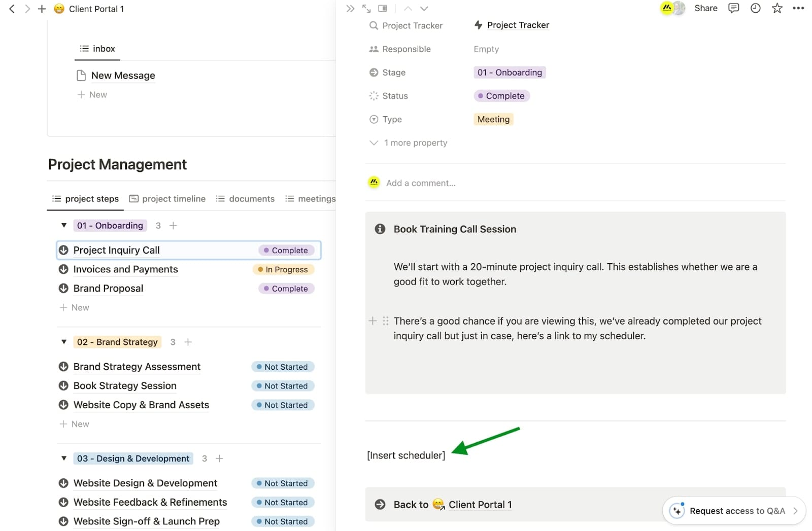Viewport: 812px width, 531px height.
Task: Change the Complete status tag
Action: pos(501,96)
